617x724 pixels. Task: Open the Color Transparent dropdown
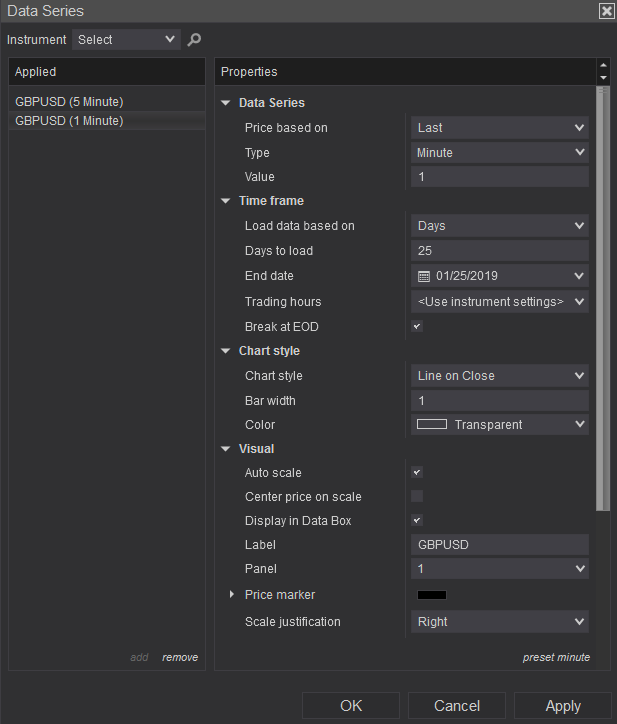point(500,425)
